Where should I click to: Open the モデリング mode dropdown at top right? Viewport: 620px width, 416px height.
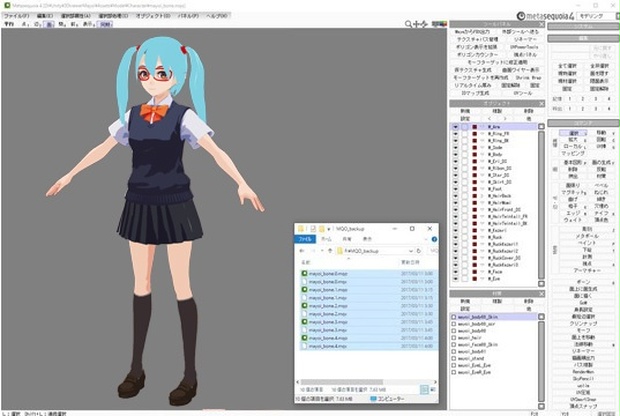pyautogui.click(x=597, y=16)
